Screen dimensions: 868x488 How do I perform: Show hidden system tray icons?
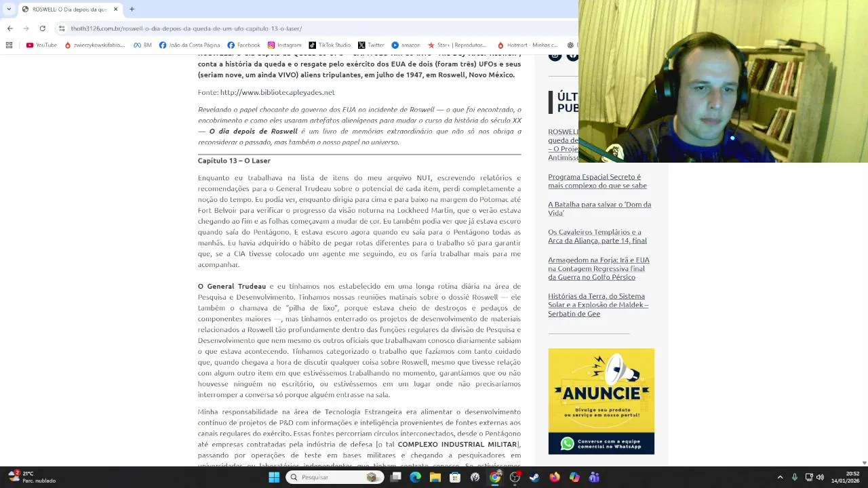click(x=780, y=477)
